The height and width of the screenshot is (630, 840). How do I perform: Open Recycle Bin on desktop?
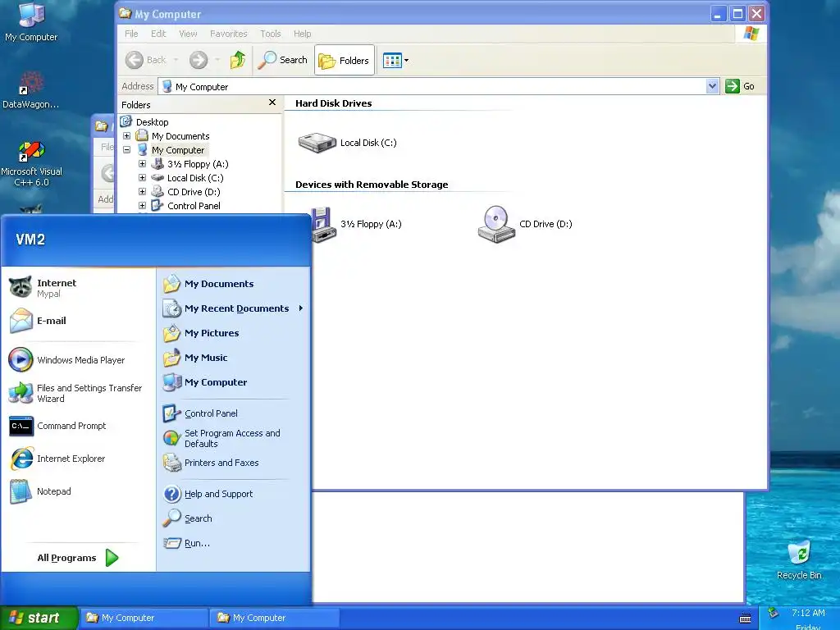pyautogui.click(x=799, y=561)
